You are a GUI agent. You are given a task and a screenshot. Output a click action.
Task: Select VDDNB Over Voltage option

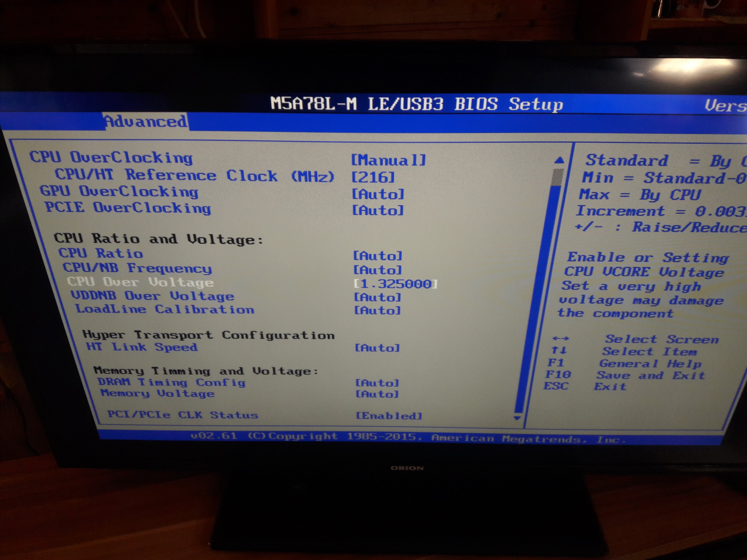(152, 296)
